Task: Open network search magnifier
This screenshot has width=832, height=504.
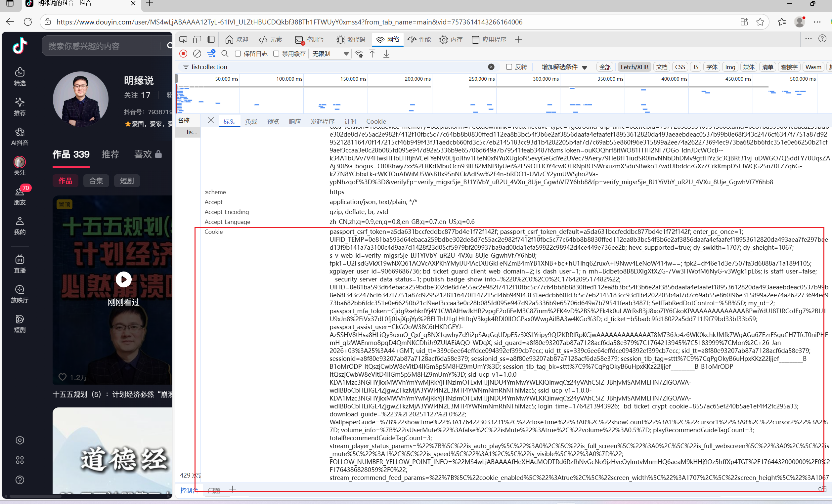Action: pyautogui.click(x=225, y=54)
